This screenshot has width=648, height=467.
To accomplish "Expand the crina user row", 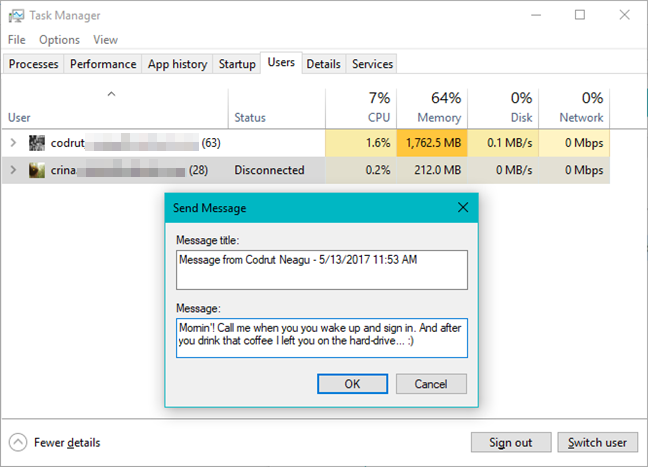I will click(x=13, y=170).
